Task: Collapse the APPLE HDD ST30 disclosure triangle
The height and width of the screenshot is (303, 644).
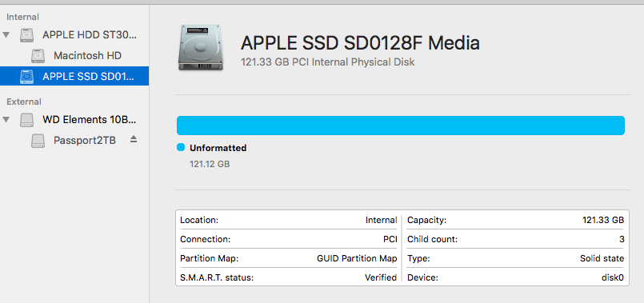Action: (x=6, y=35)
